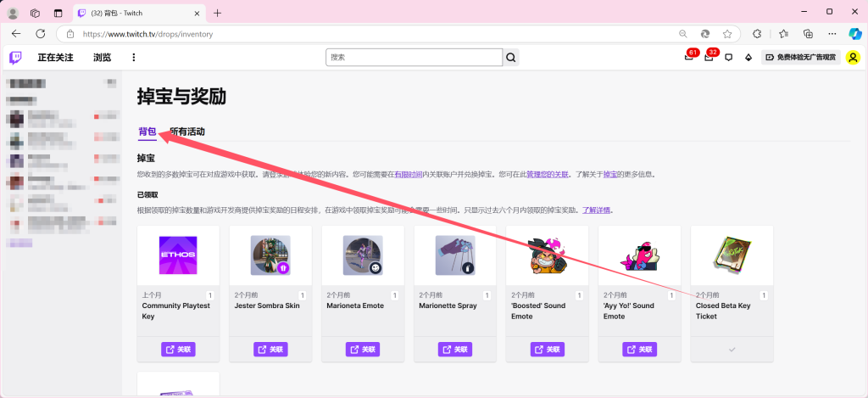Click the Bits diamond icon

pyautogui.click(x=748, y=58)
